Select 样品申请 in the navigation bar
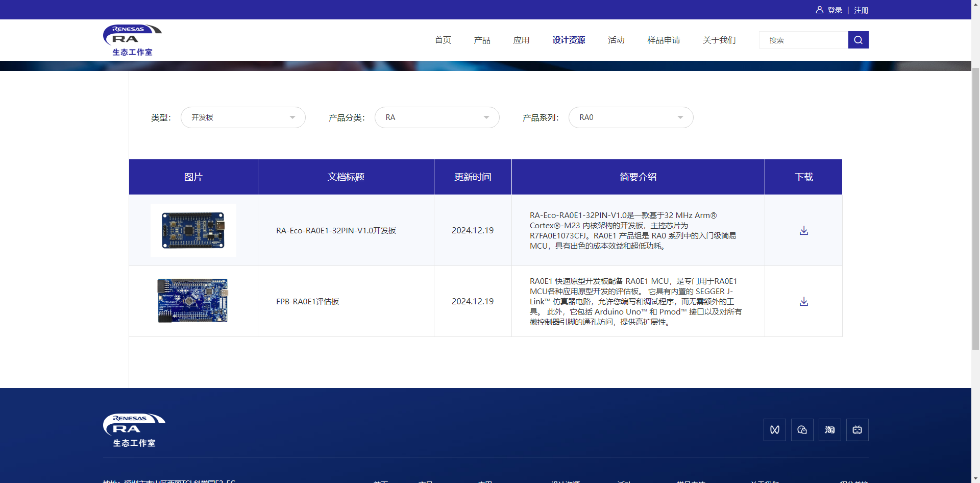The width and height of the screenshot is (980, 483). point(664,40)
